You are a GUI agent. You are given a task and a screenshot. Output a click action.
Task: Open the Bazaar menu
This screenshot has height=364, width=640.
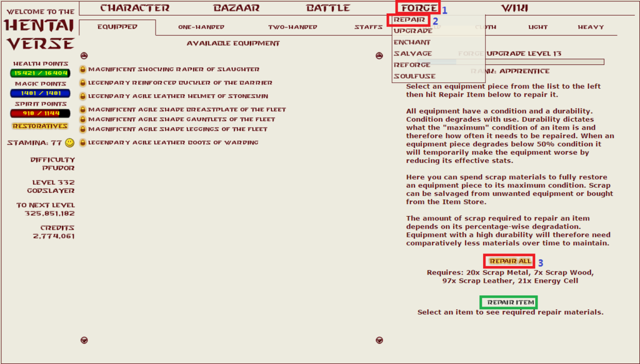[236, 8]
